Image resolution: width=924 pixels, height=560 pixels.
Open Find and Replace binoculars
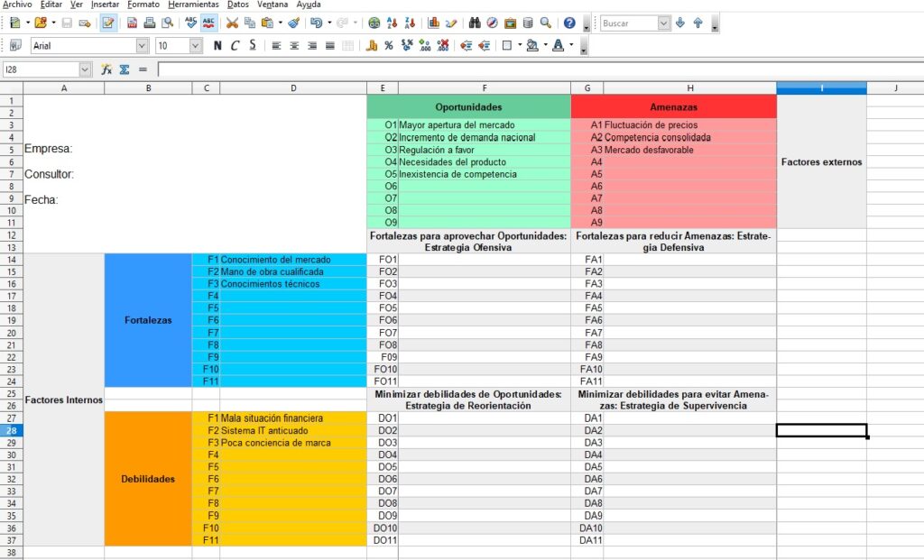[475, 23]
